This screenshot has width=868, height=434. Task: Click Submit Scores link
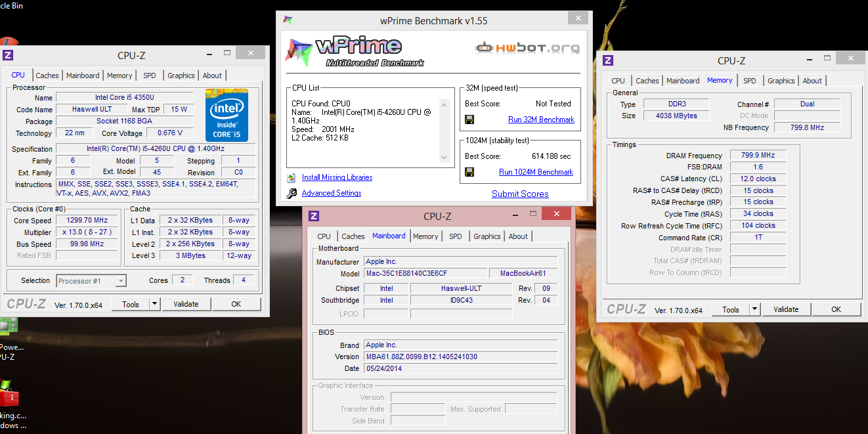point(520,194)
